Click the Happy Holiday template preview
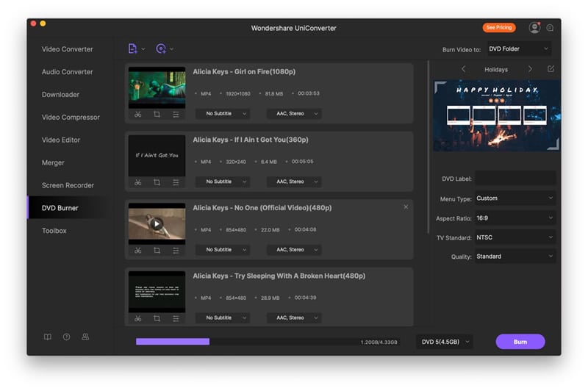Viewport: 588px width, 391px height. pyautogui.click(x=497, y=115)
